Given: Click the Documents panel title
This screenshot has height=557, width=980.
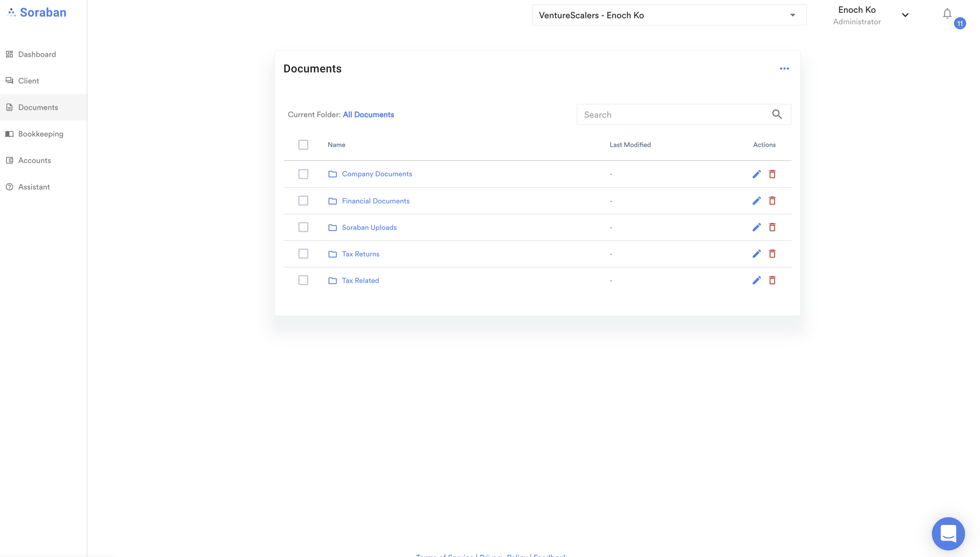Looking at the screenshot, I should 312,69.
